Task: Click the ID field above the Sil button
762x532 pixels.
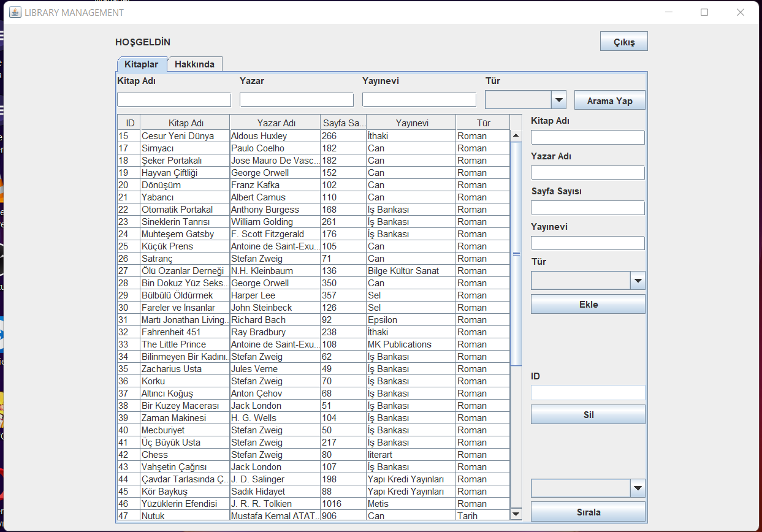Action: pyautogui.click(x=587, y=392)
